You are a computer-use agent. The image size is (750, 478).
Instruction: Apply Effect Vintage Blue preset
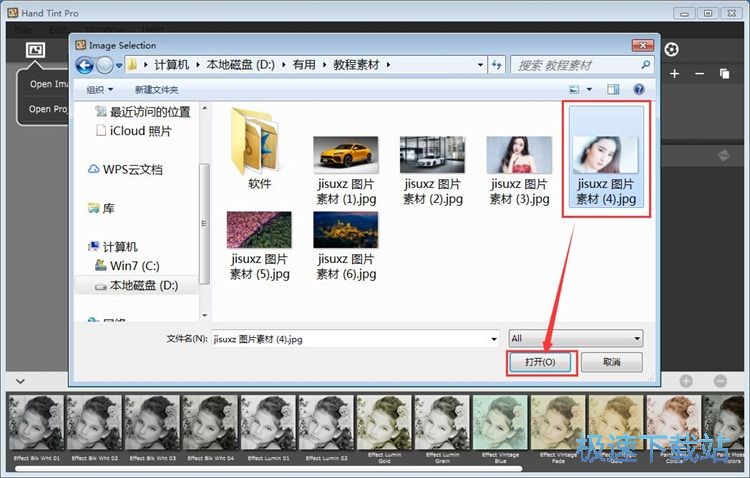[x=500, y=429]
